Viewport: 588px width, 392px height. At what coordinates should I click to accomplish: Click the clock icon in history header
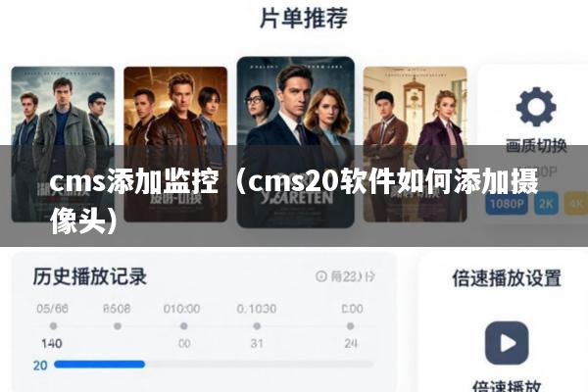tap(321, 276)
